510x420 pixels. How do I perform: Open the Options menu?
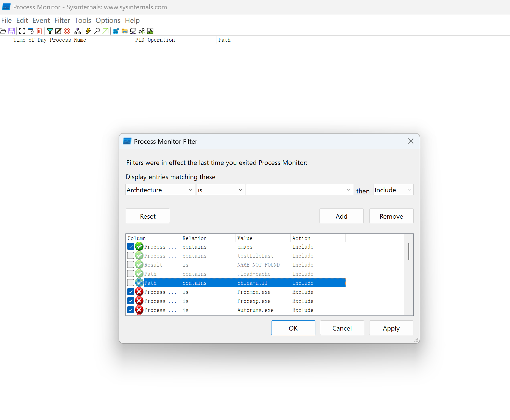[x=108, y=21]
